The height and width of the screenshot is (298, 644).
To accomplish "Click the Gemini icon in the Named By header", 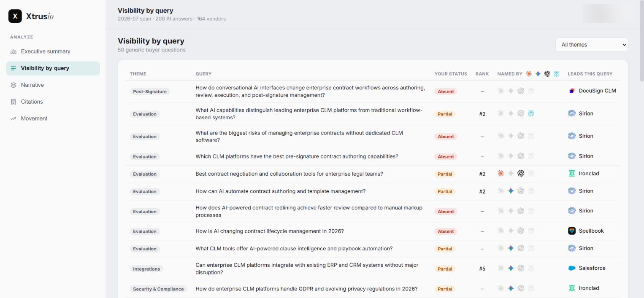I will coord(538,74).
